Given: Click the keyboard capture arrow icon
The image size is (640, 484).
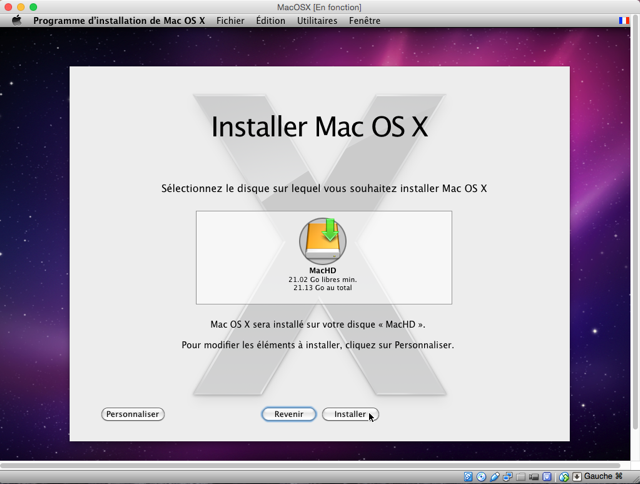Looking at the screenshot, I should (x=577, y=477).
